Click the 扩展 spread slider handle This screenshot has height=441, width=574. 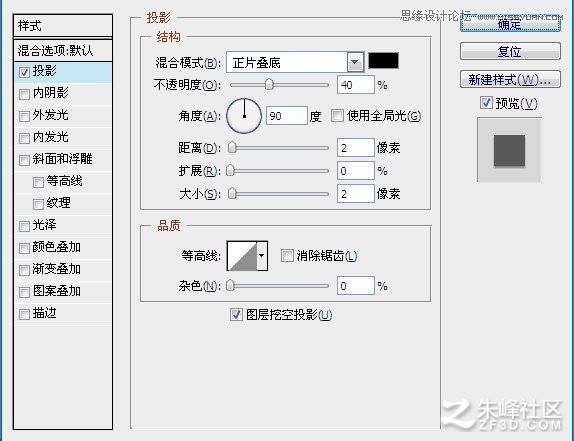230,171
